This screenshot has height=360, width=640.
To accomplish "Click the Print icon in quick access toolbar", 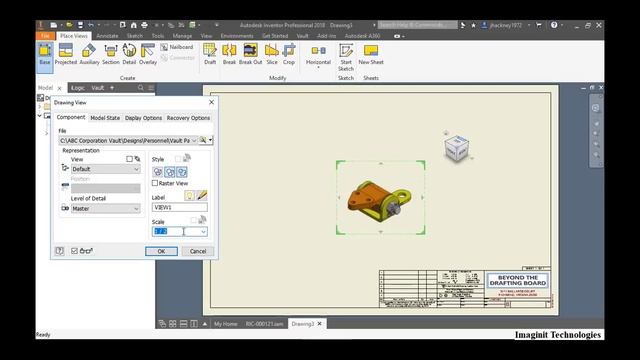I will coord(144,25).
